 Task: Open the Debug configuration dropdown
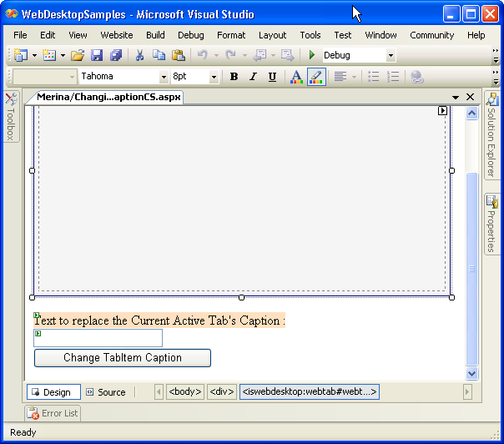tap(391, 55)
